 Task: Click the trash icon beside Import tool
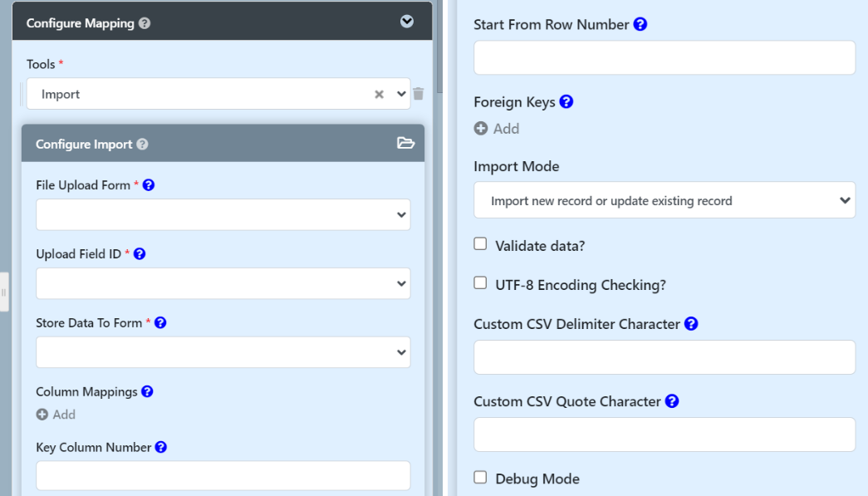tap(419, 94)
